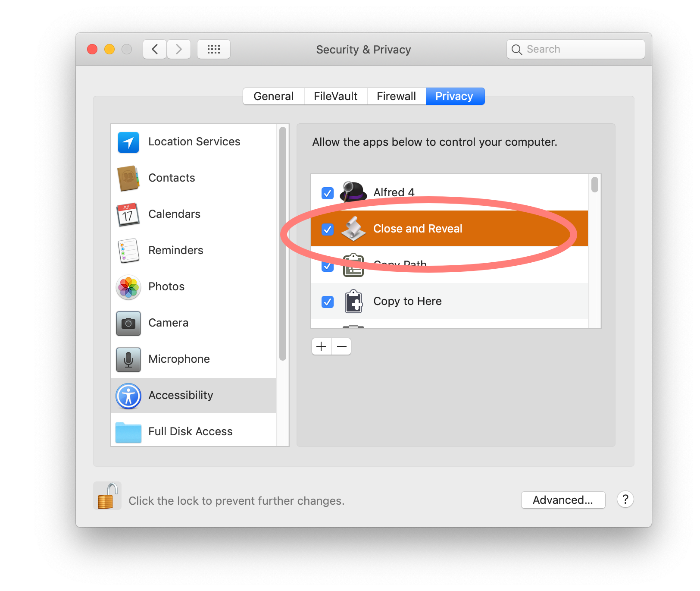Click the Advanced... button

click(x=563, y=500)
